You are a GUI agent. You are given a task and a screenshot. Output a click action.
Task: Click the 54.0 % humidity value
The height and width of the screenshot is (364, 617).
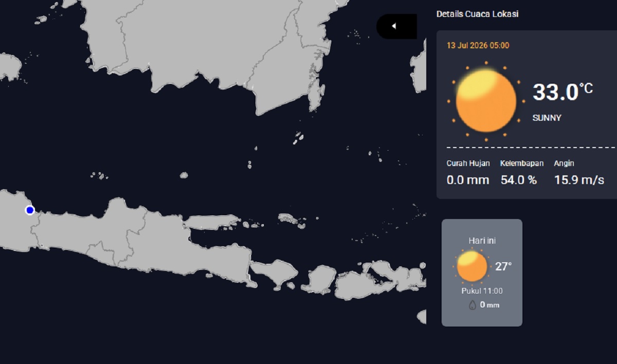coord(519,180)
